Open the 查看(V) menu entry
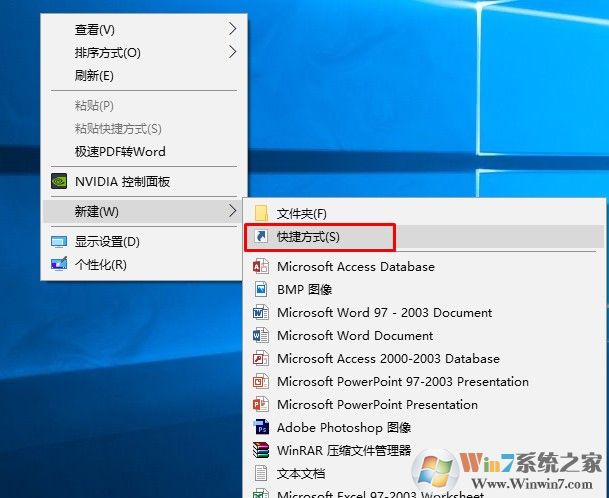Image resolution: width=609 pixels, height=498 pixels. coord(144,29)
